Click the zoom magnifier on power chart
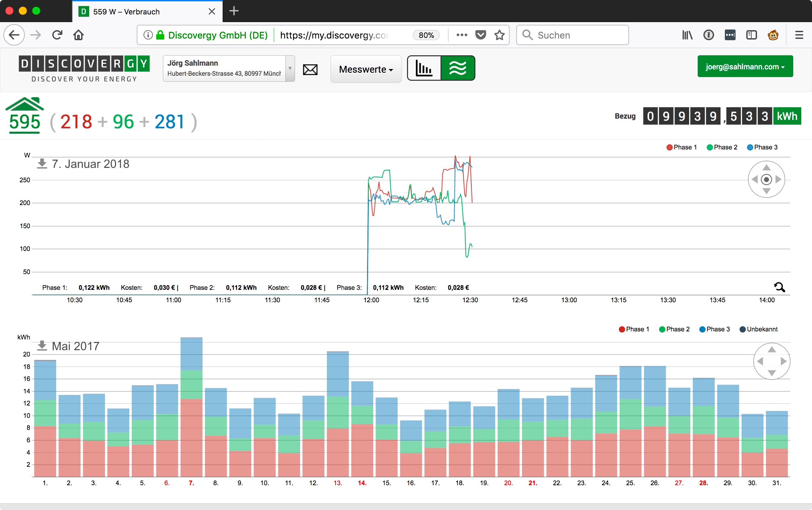Screen dimensions: 812x510 pos(779,287)
